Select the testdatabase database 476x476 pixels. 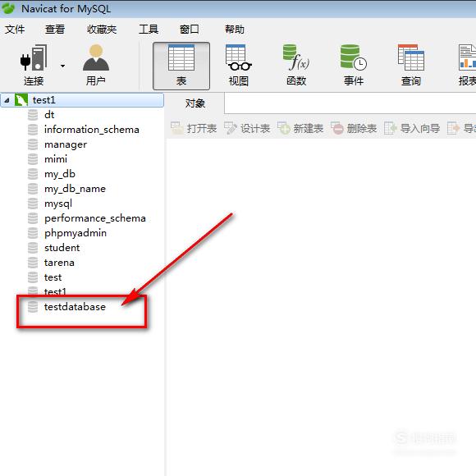[x=75, y=307]
